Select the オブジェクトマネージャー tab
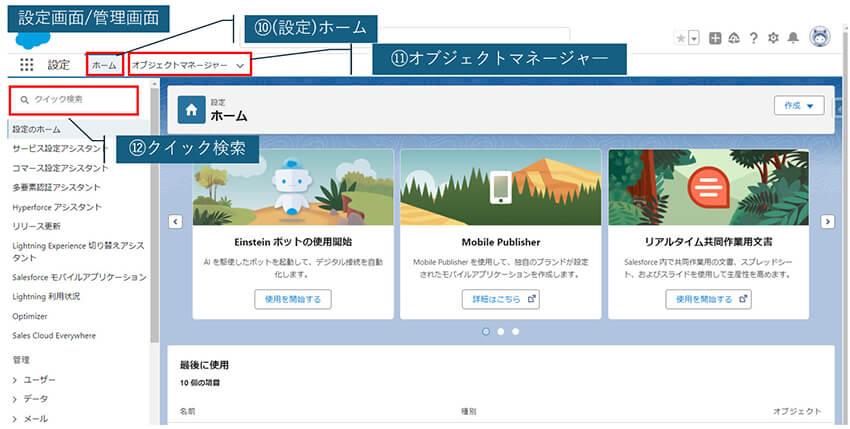The width and height of the screenshot is (850, 429). [180, 65]
